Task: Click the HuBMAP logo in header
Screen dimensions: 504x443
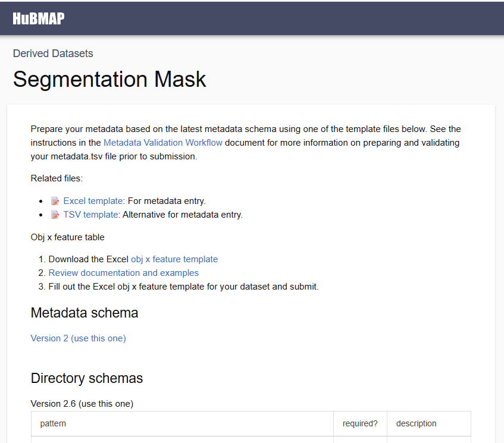Action: [39, 18]
